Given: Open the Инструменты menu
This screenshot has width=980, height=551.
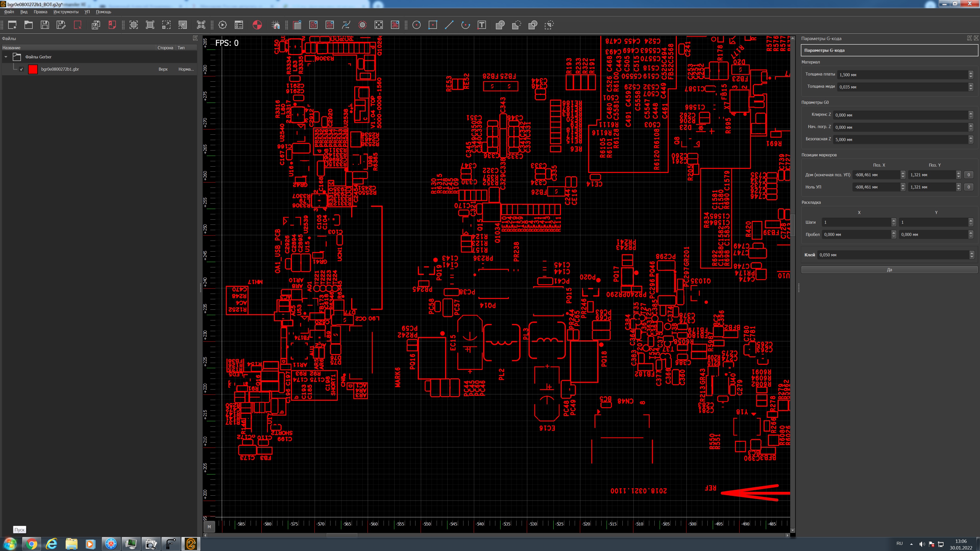Looking at the screenshot, I should pos(66,12).
